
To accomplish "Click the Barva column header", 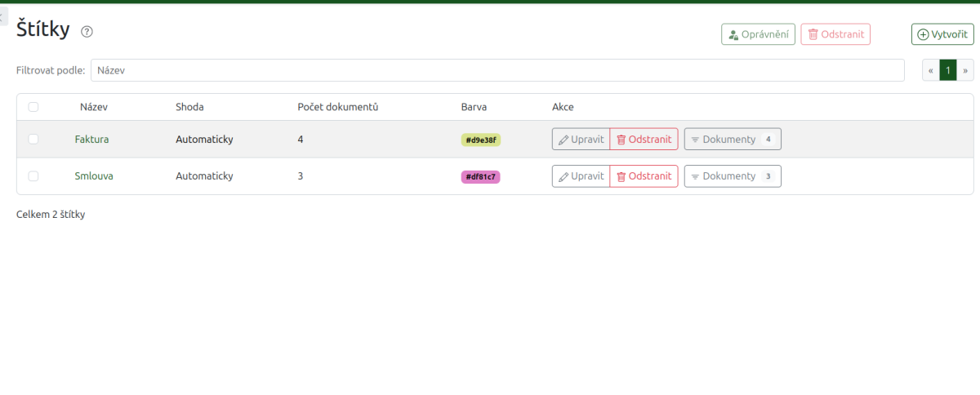I will [474, 107].
